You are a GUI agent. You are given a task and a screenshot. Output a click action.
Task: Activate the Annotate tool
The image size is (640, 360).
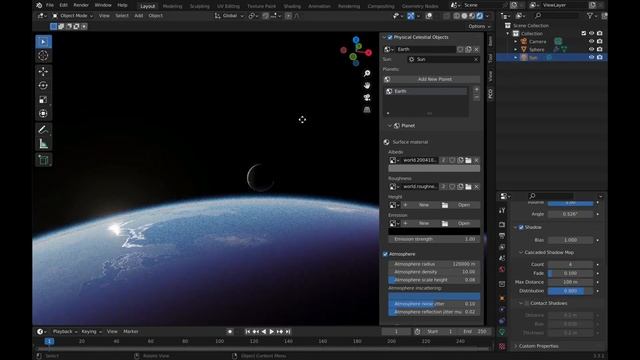(x=43, y=130)
